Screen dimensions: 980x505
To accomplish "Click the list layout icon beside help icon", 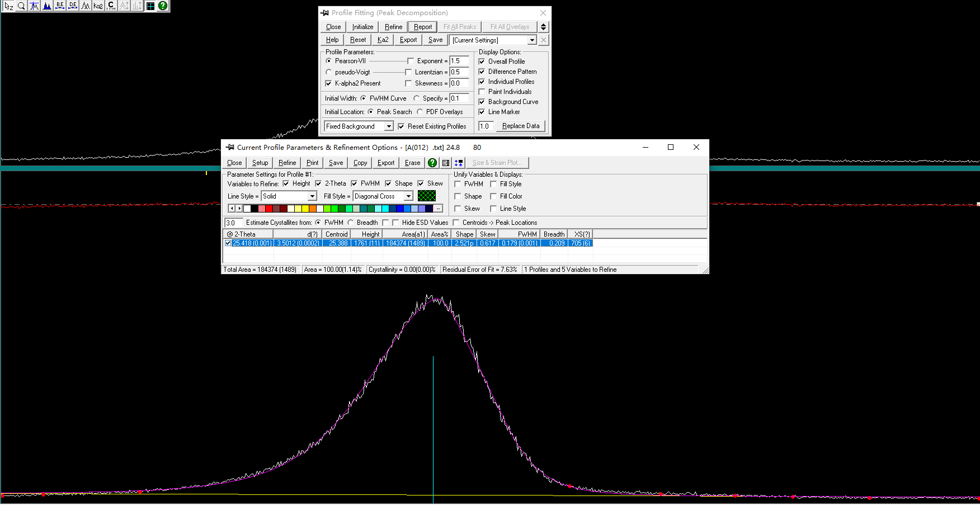I will click(x=446, y=163).
